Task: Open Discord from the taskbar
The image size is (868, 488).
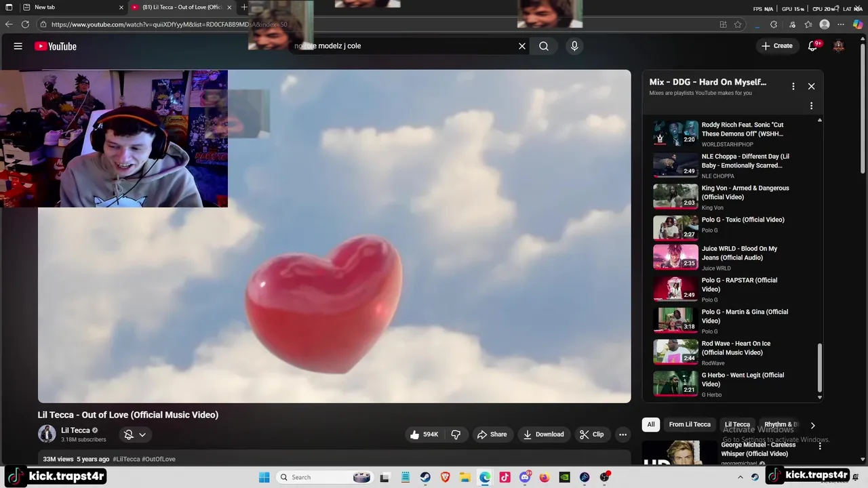Action: tap(525, 477)
